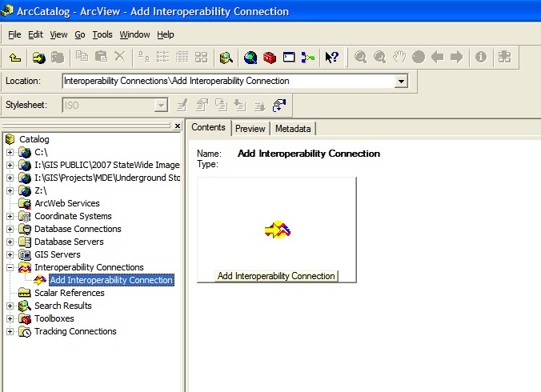Viewport: 541px width, 392px height.
Task: Click the Import Metadata icon
Action: coord(240,105)
